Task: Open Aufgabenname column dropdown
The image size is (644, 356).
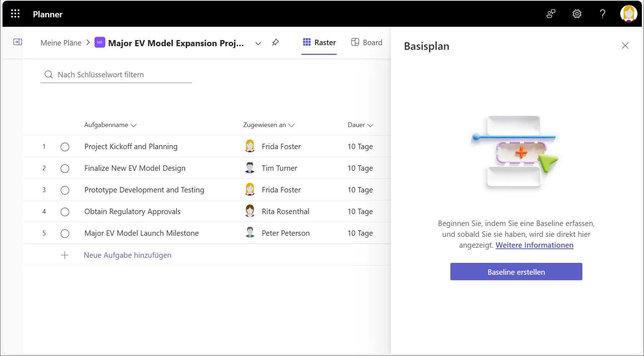Action: (x=134, y=125)
